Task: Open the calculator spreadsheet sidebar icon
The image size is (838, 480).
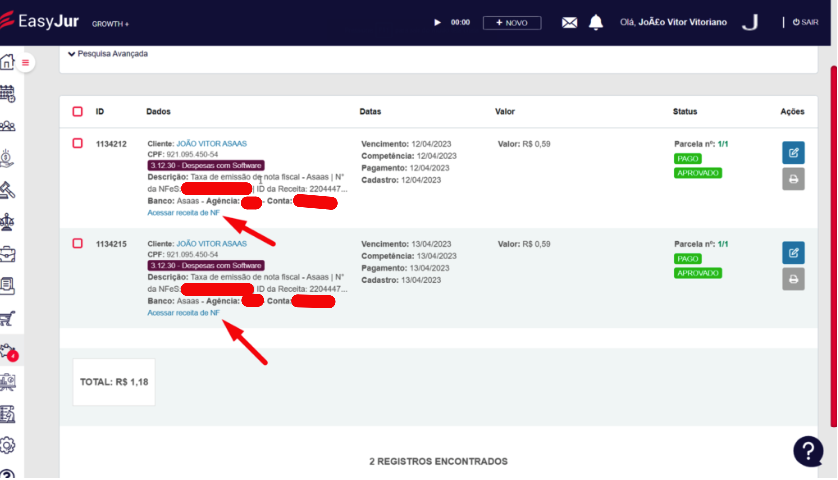Action: 7,414
